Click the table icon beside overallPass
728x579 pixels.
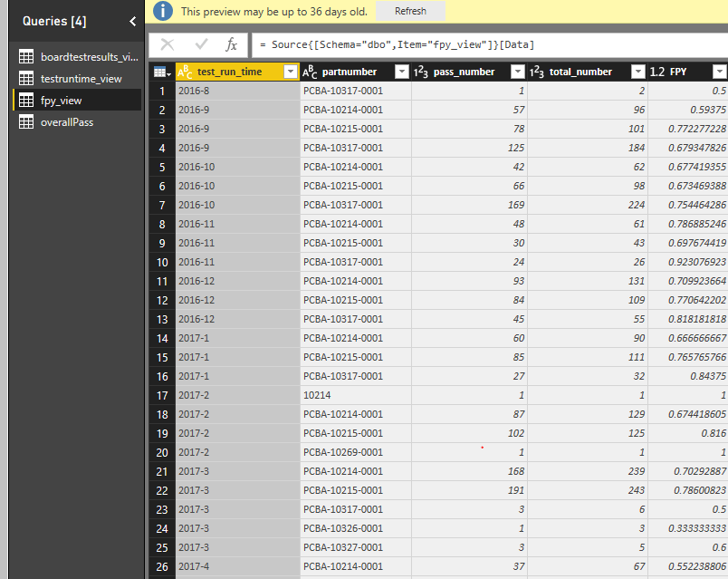25,121
